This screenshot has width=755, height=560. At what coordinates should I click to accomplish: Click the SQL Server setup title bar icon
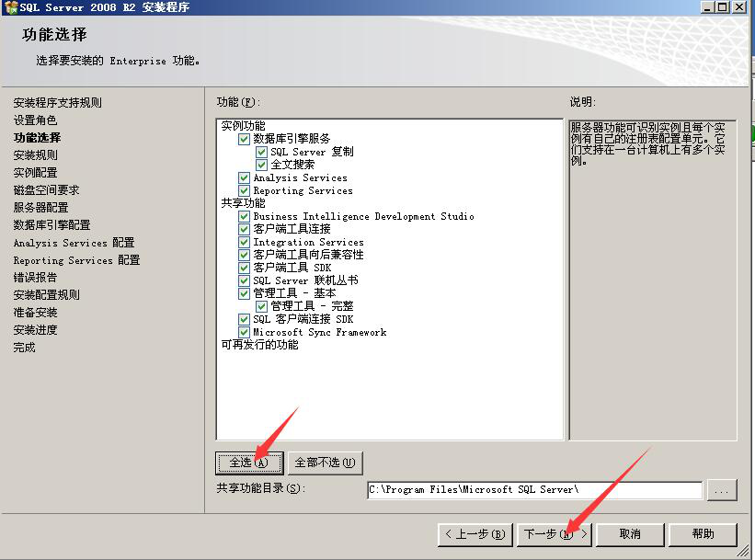11,7
